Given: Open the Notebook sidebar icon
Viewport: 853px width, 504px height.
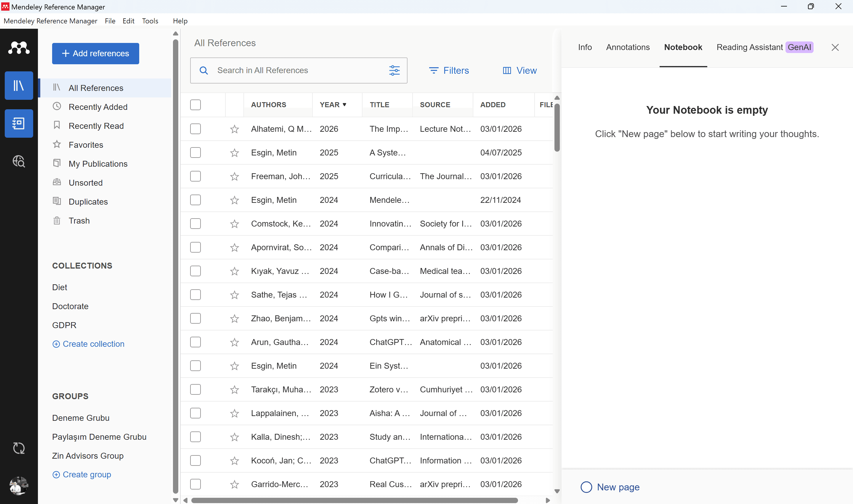Looking at the screenshot, I should click(19, 123).
